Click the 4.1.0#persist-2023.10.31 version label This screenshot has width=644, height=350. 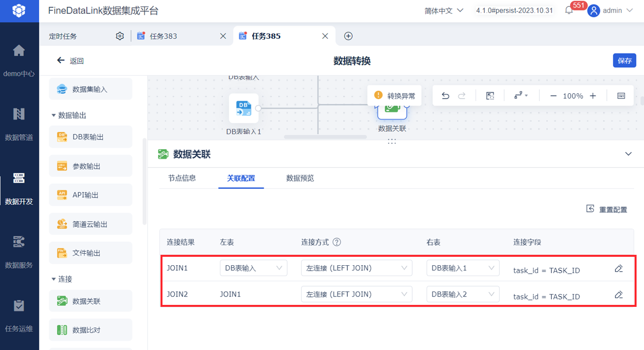pyautogui.click(x=515, y=10)
